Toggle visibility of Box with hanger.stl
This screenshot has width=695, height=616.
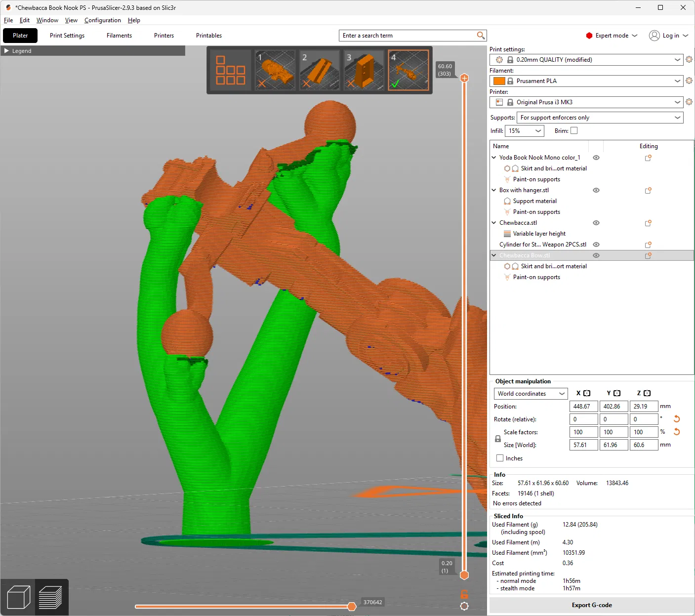point(596,190)
